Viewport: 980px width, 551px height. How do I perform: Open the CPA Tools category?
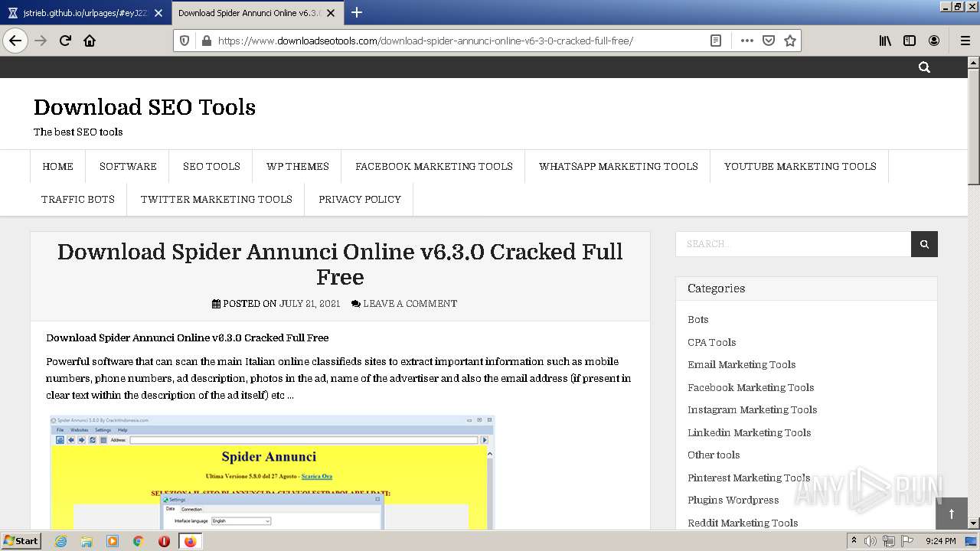click(x=712, y=342)
